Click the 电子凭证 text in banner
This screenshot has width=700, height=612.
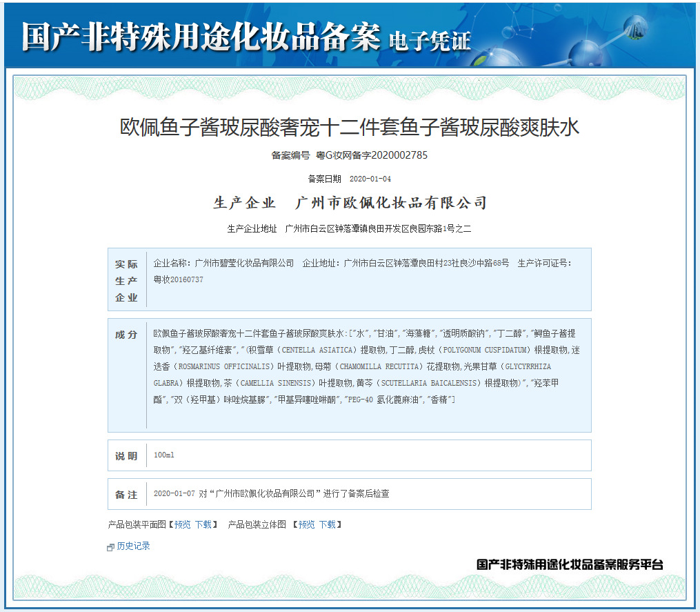(x=430, y=41)
